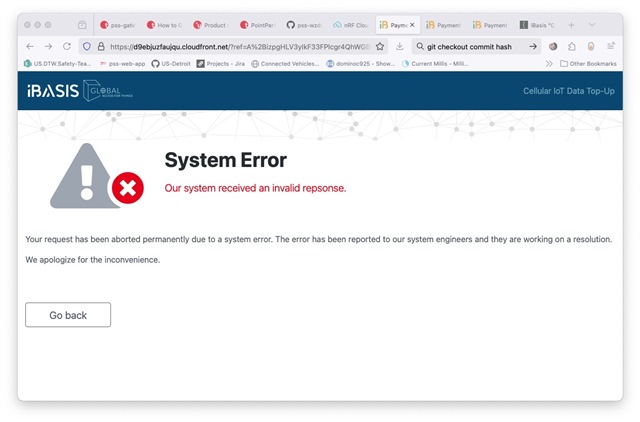This screenshot has width=640, height=422.
Task: Click the Go back button
Action: (68, 315)
